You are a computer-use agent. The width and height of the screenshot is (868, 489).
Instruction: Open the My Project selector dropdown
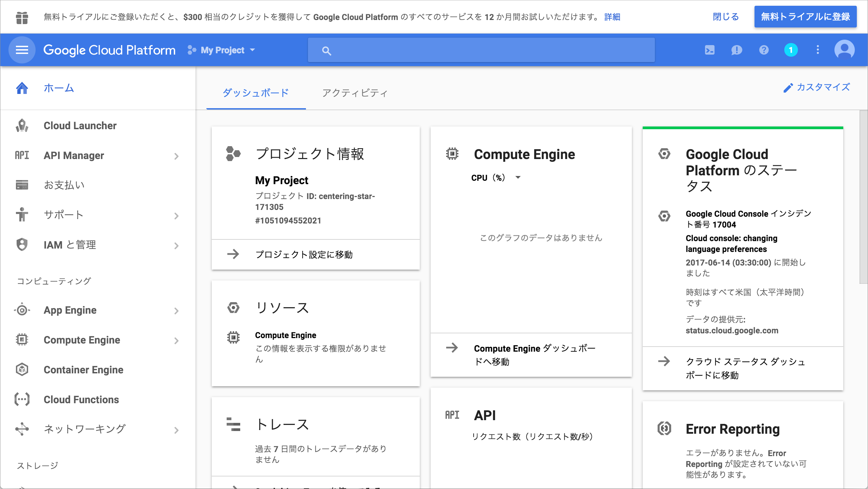click(x=221, y=50)
